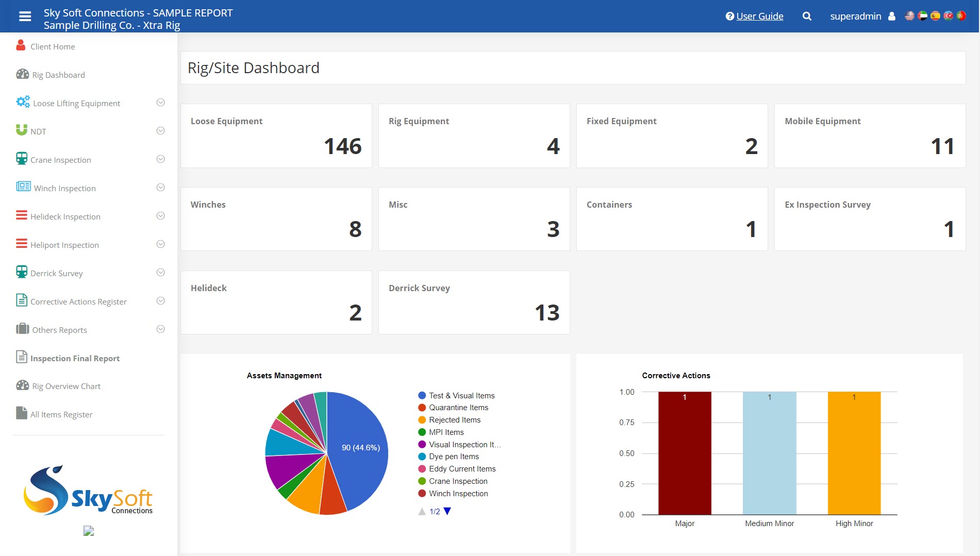Expand the Others Reports submenu
This screenshot has height=556, width=980.
(x=160, y=329)
